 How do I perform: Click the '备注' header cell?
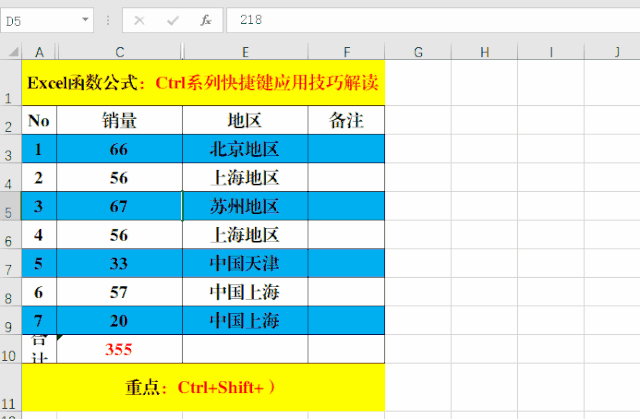[347, 120]
